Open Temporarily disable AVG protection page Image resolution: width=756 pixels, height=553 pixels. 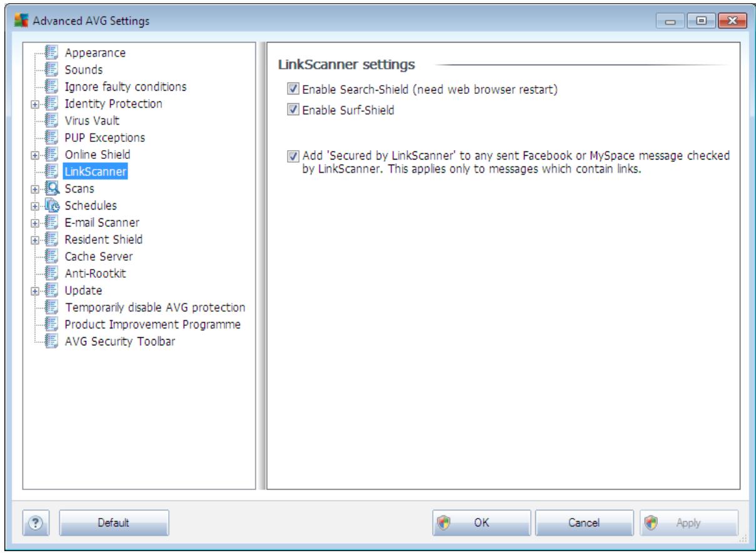point(154,307)
